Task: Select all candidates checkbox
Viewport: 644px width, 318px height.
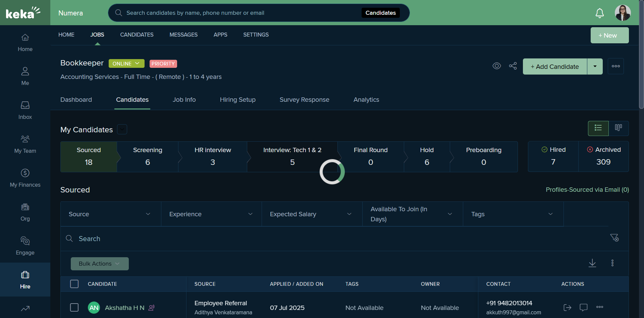Action: coord(74,284)
